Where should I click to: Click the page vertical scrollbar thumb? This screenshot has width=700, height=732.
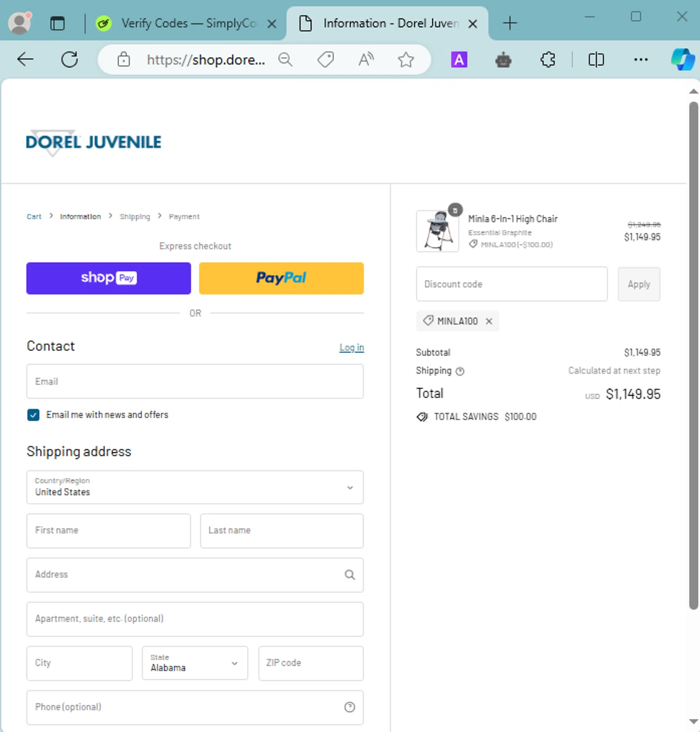pos(694,355)
